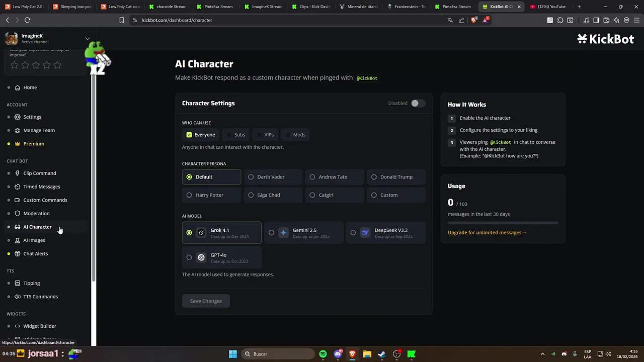644x362 pixels.
Task: Open Clip Command in the sidebar
Action: click(x=39, y=173)
